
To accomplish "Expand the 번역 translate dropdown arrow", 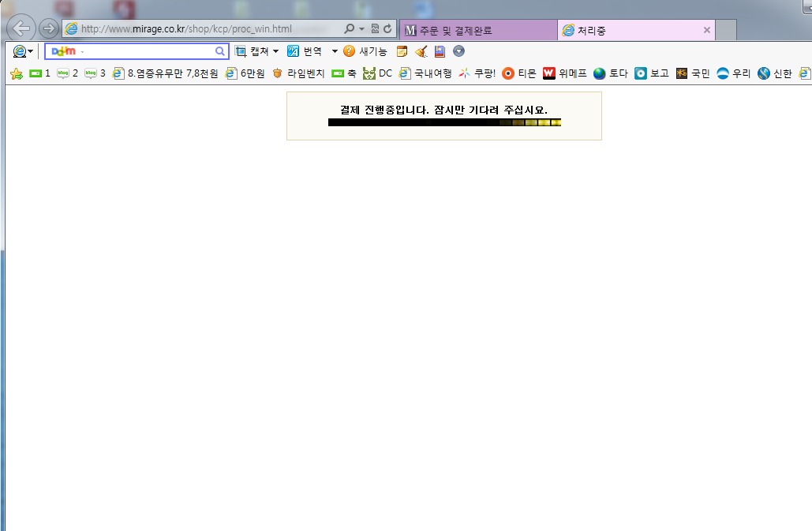I will pos(335,51).
